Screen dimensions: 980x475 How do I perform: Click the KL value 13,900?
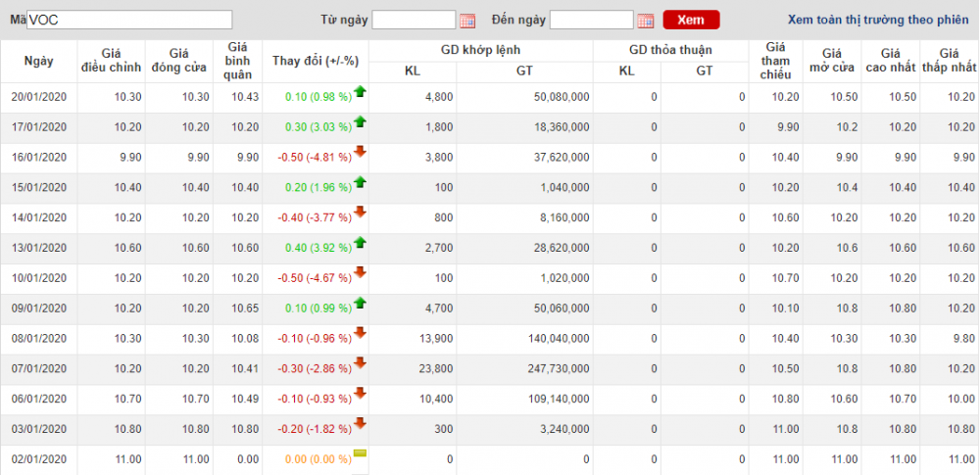(436, 339)
